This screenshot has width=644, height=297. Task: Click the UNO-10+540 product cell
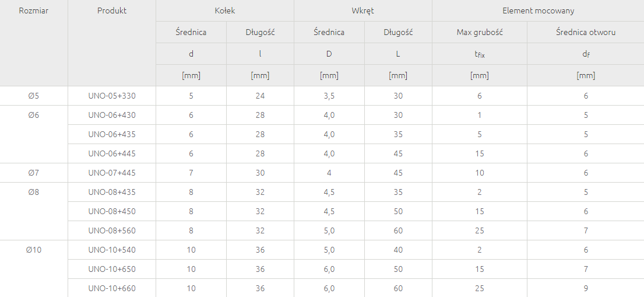tap(112, 250)
